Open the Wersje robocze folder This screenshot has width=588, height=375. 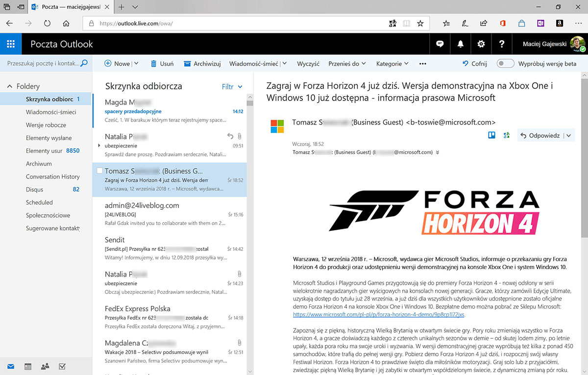tap(46, 125)
